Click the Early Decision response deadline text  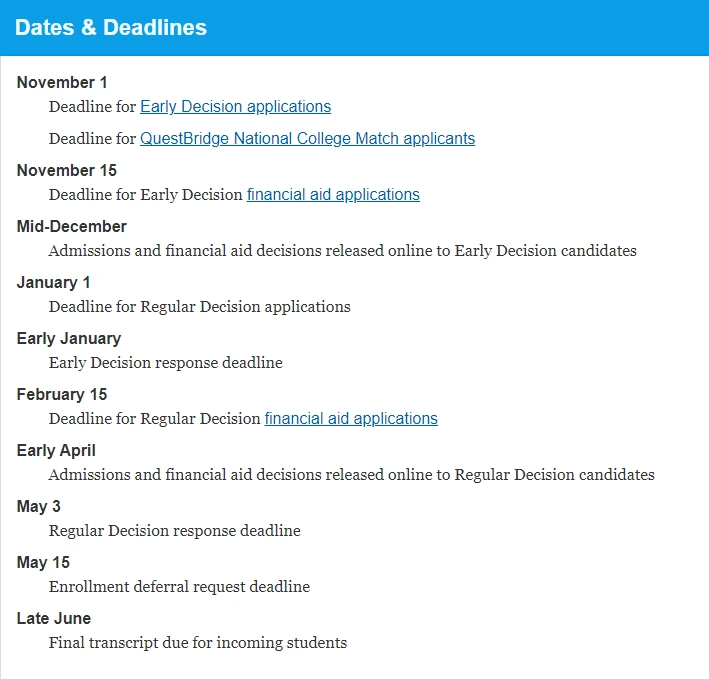click(x=166, y=362)
